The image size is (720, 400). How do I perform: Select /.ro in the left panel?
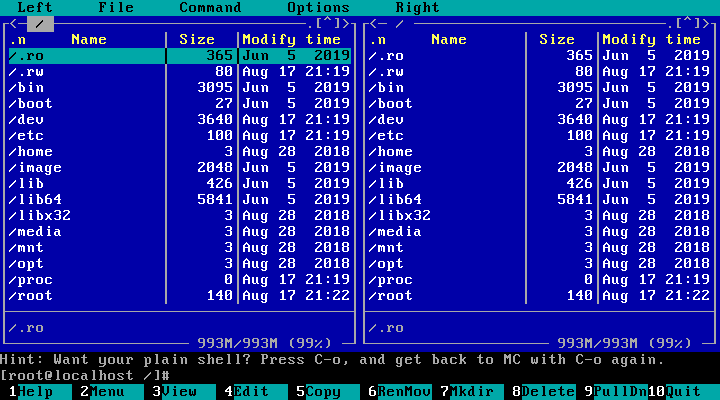180,56
